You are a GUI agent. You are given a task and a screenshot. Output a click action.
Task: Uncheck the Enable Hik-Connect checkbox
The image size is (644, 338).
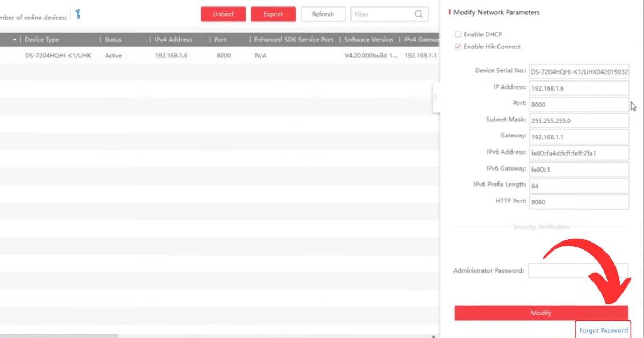tap(458, 47)
